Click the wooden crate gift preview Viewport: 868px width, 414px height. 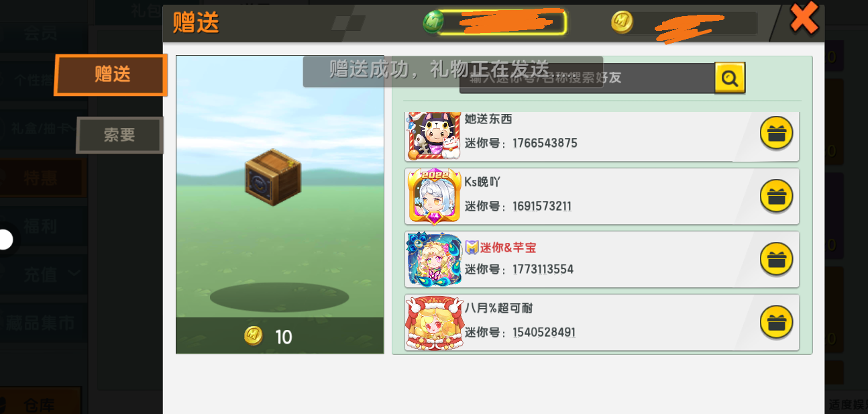click(272, 177)
